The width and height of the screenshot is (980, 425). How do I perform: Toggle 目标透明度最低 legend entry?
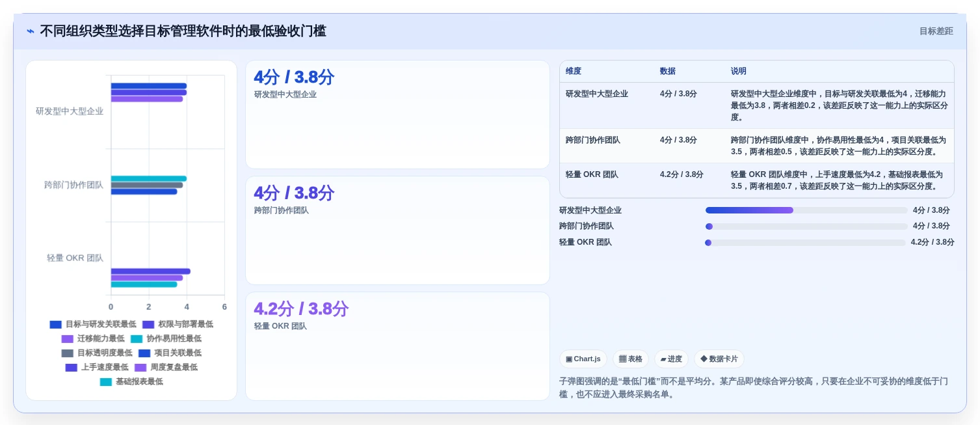96,353
